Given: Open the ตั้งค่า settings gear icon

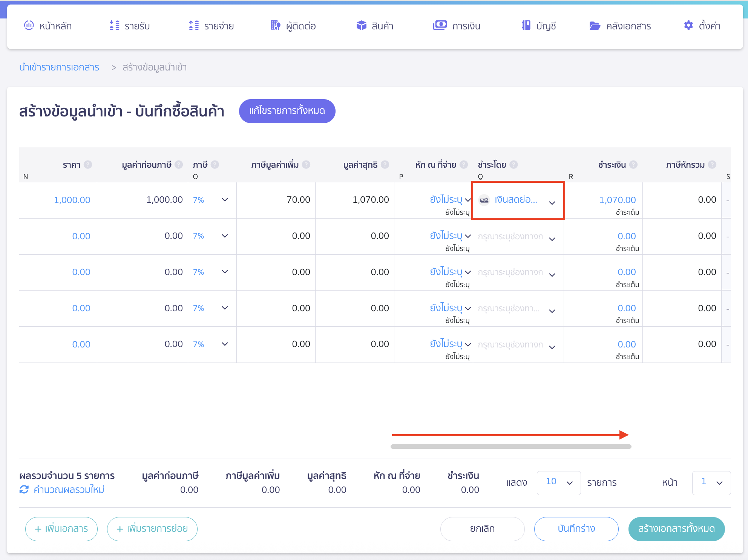Looking at the screenshot, I should point(688,25).
